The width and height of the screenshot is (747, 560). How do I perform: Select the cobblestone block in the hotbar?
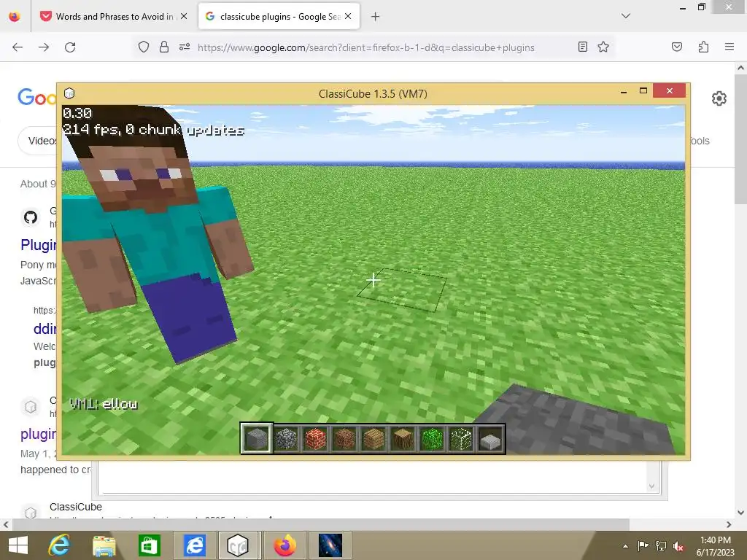click(x=286, y=438)
